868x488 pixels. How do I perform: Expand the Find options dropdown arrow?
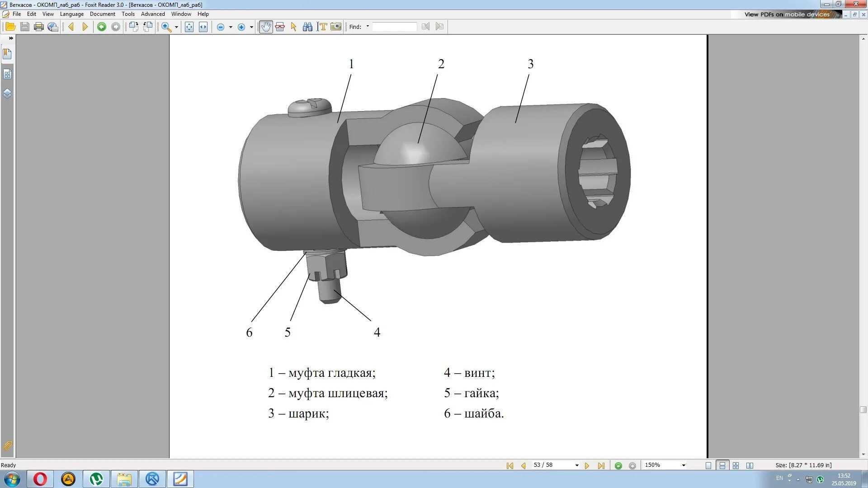368,26
